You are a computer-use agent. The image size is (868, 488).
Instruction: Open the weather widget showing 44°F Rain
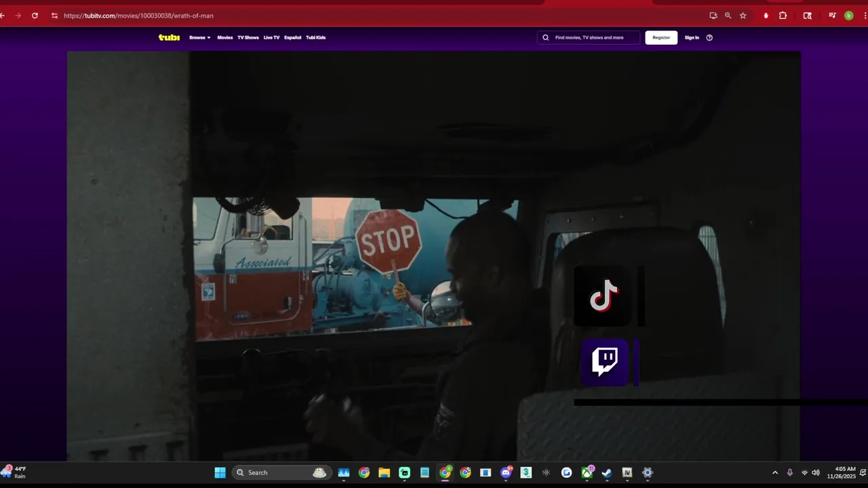(x=14, y=472)
